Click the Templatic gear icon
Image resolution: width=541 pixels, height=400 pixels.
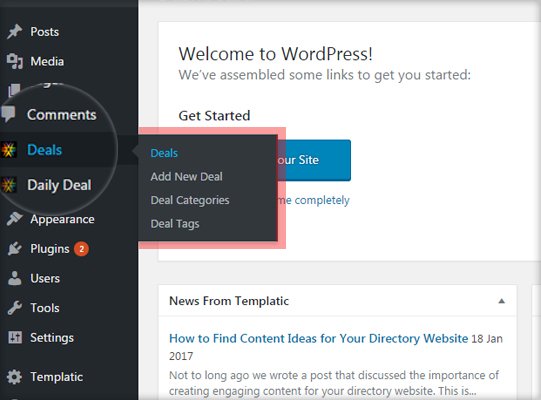(14, 377)
